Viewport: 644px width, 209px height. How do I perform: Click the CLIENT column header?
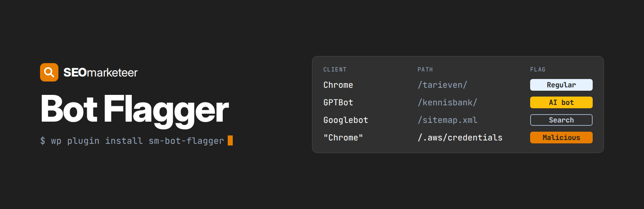[x=335, y=69]
